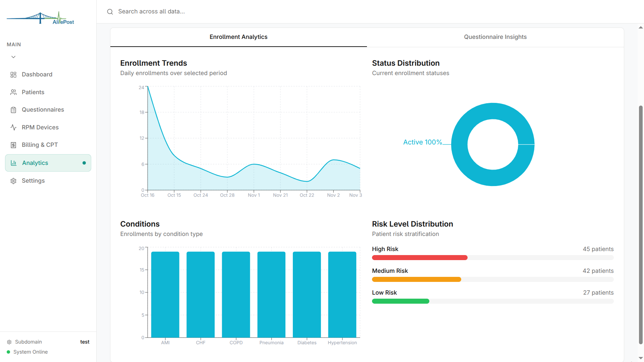The height and width of the screenshot is (362, 644).
Task: Switch to the Questionnaire Insights tab
Action: [495, 37]
